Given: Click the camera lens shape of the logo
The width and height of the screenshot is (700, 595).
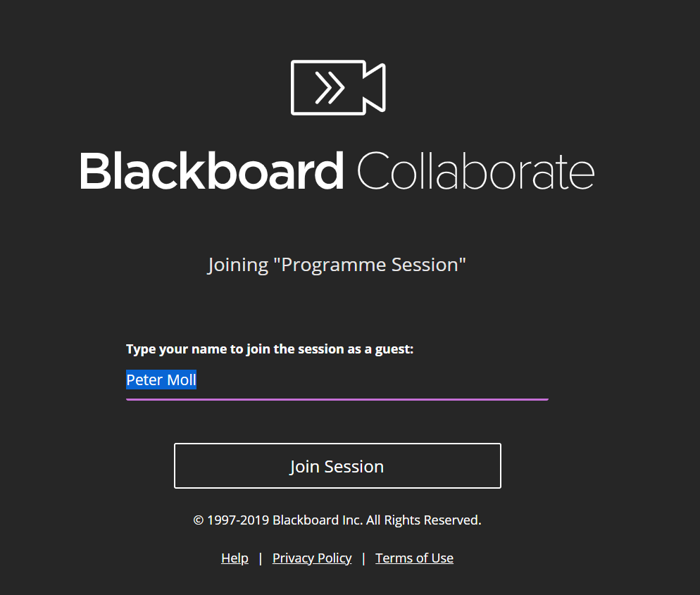Looking at the screenshot, I should pyautogui.click(x=374, y=87).
